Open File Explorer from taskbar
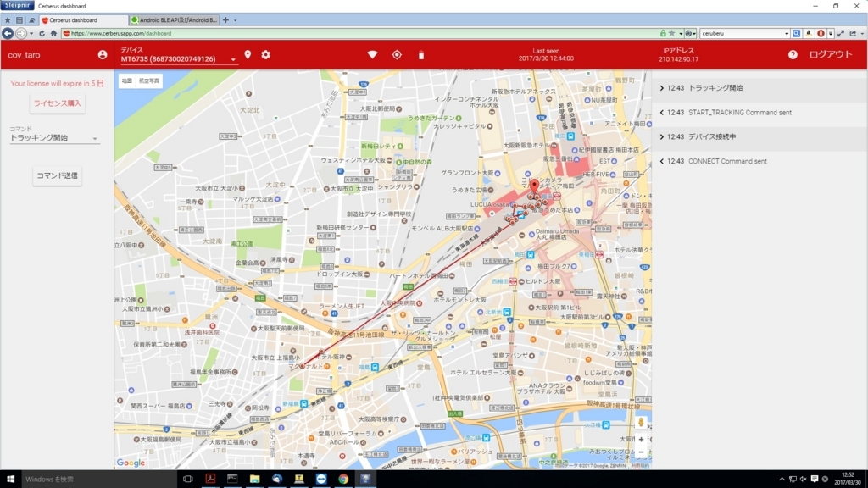868x488 pixels. [254, 480]
